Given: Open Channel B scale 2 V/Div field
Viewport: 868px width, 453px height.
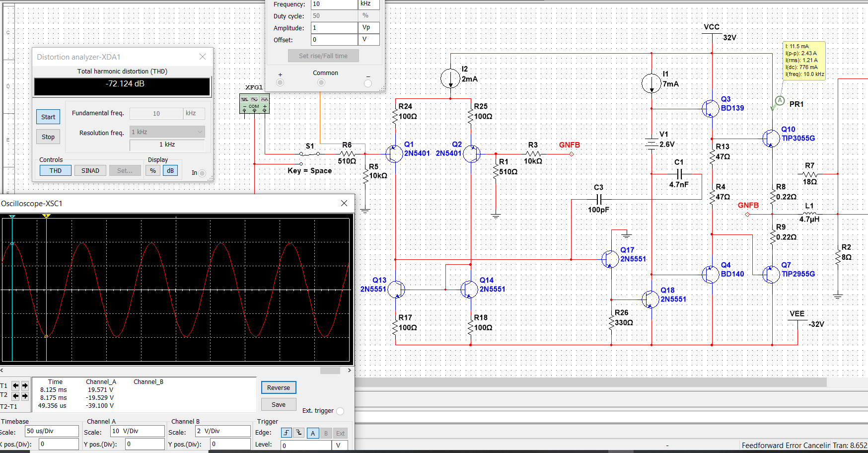Looking at the screenshot, I should (x=222, y=431).
